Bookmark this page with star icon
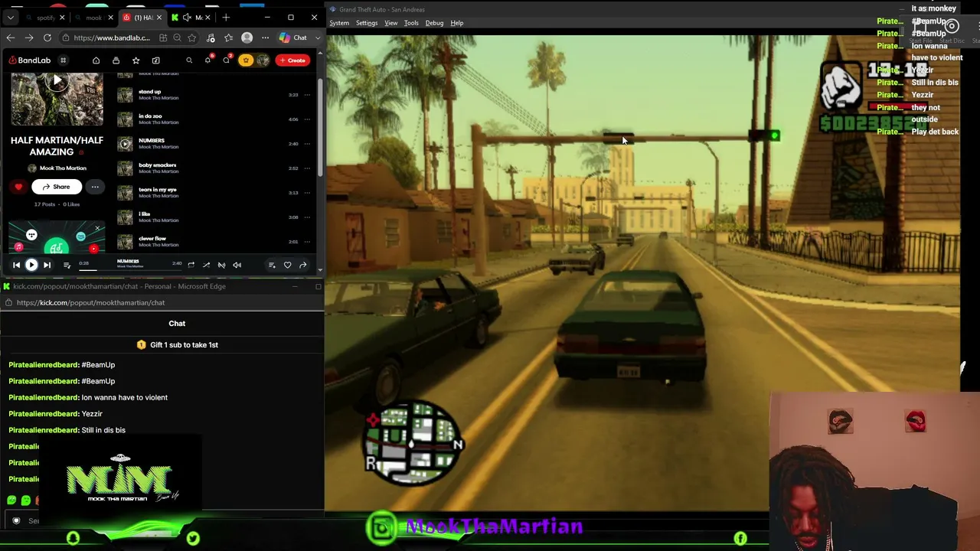 pyautogui.click(x=191, y=37)
